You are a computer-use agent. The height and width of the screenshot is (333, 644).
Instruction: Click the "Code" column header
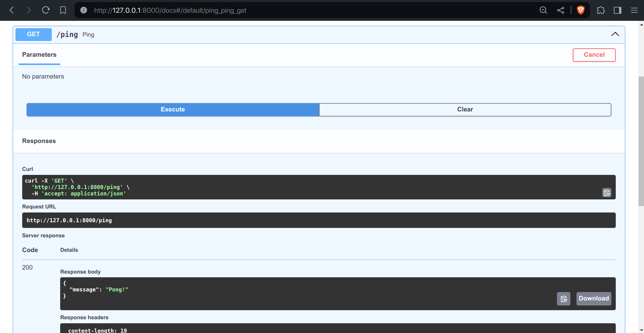pyautogui.click(x=30, y=250)
